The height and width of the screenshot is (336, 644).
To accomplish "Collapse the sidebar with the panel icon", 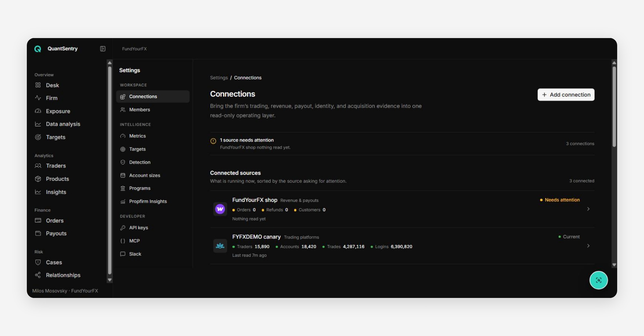I will 103,49.
